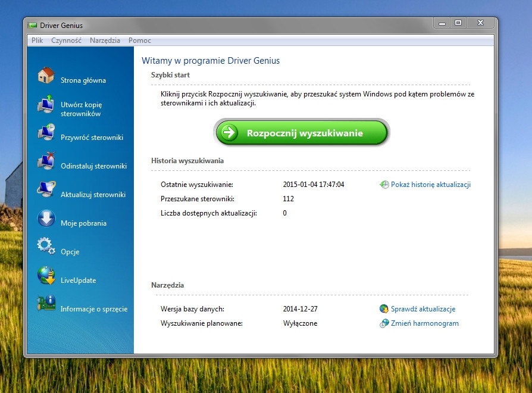Click the scanned drivers value 112
Screen dimensions: 532x393
point(289,199)
